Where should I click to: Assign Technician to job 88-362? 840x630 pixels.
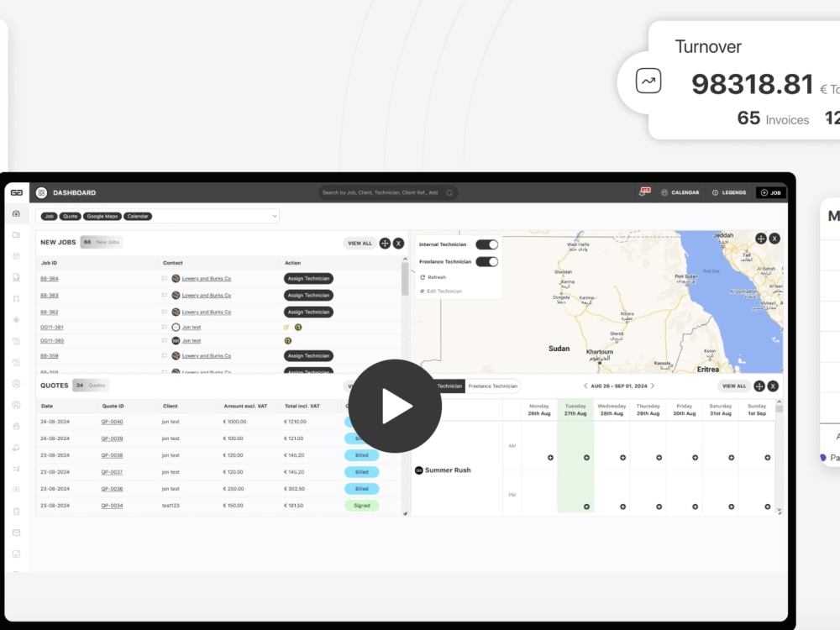[308, 312]
